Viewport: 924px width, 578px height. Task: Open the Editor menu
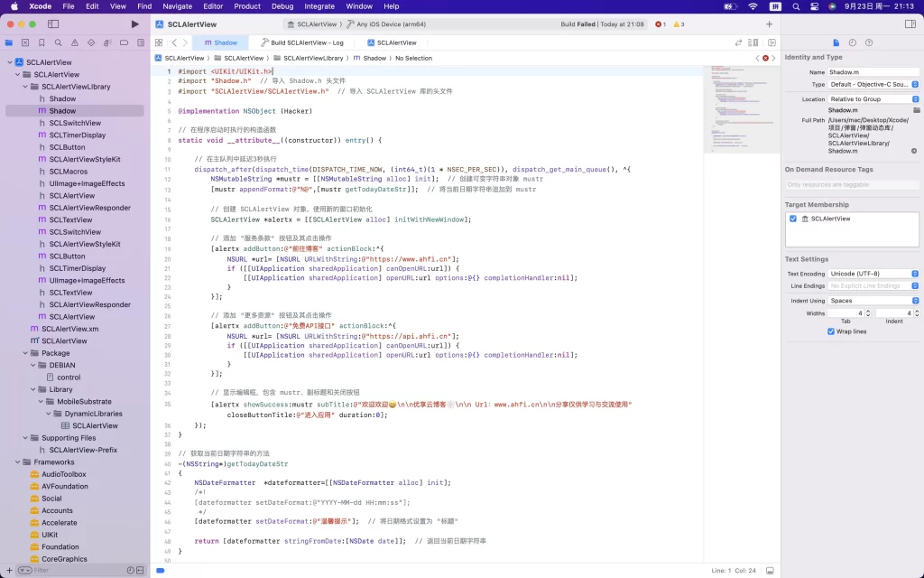click(213, 6)
